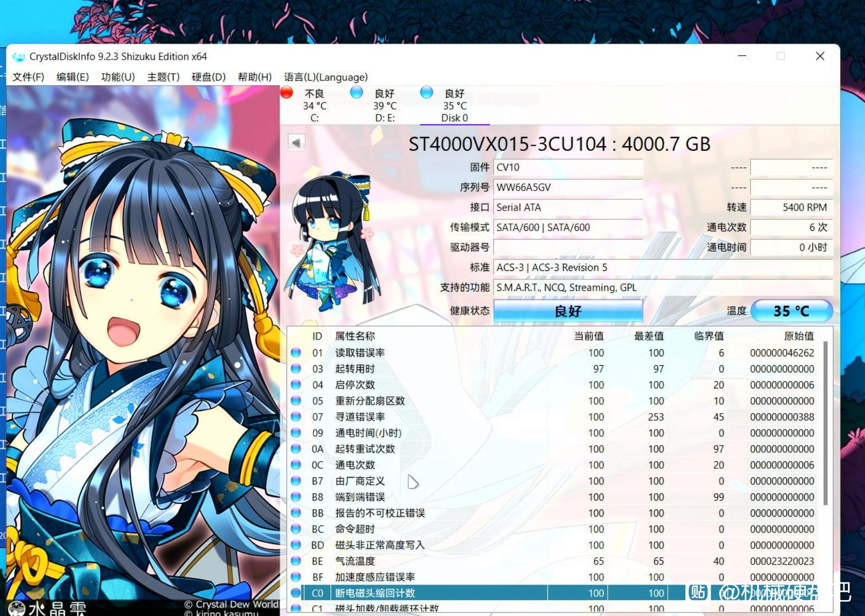Screen dimensions: 865x616
Task: Open the 文件(F) menu
Action: pos(28,77)
